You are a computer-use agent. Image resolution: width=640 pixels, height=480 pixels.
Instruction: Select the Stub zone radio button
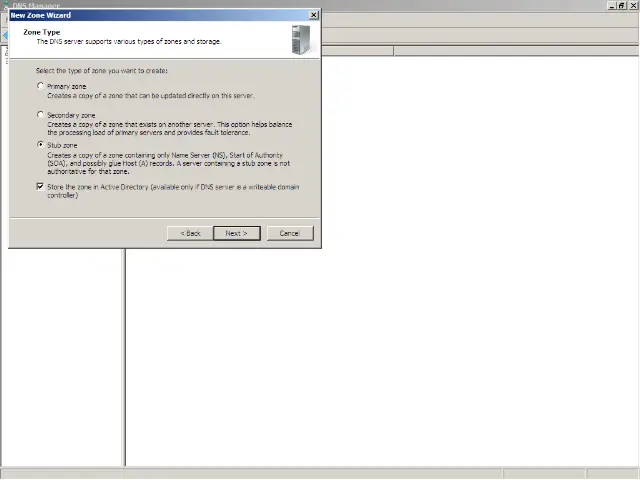click(x=40, y=144)
